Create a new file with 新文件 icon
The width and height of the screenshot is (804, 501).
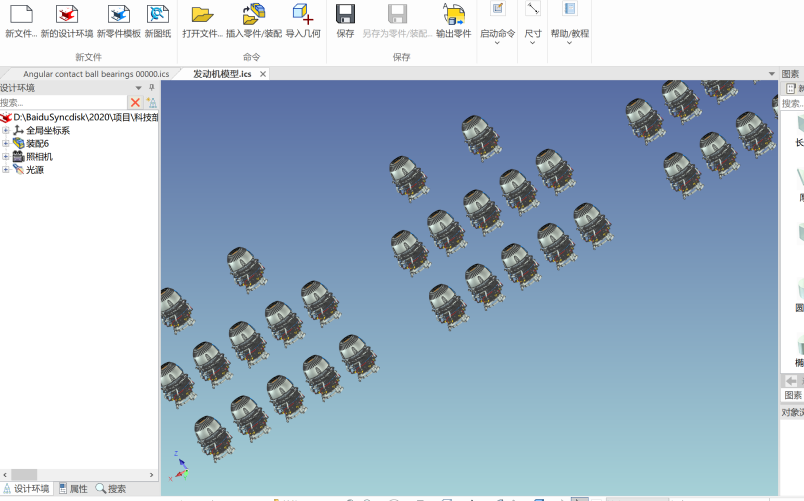tap(21, 21)
